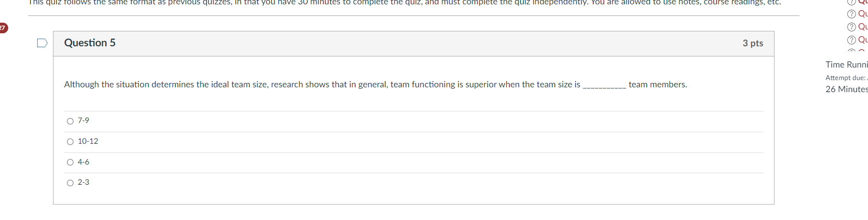The height and width of the screenshot is (220, 868).
Task: Click the "7-9" answer label text
Action: point(83,121)
